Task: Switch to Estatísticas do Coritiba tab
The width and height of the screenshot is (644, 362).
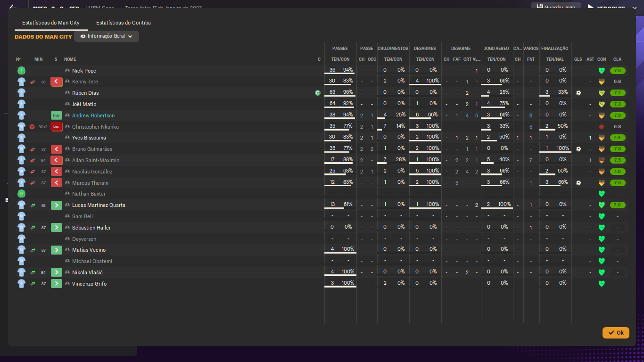Action: click(x=124, y=23)
